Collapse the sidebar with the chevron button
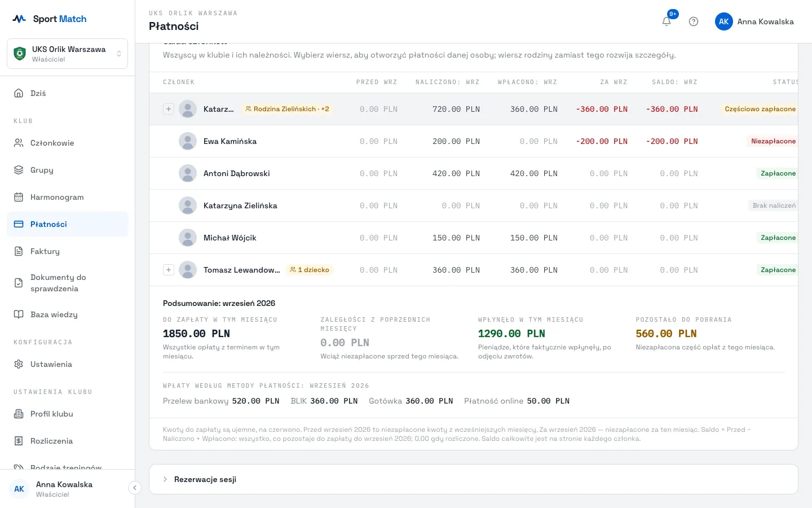 point(134,488)
